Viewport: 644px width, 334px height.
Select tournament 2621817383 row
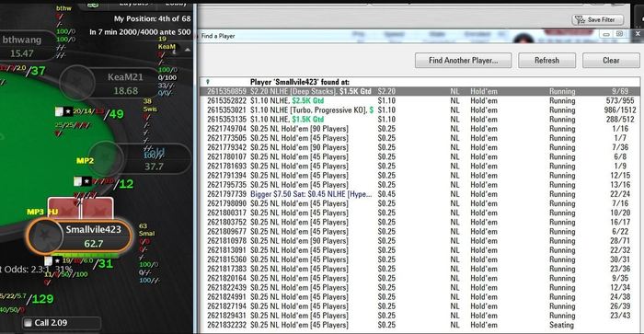pos(420,269)
